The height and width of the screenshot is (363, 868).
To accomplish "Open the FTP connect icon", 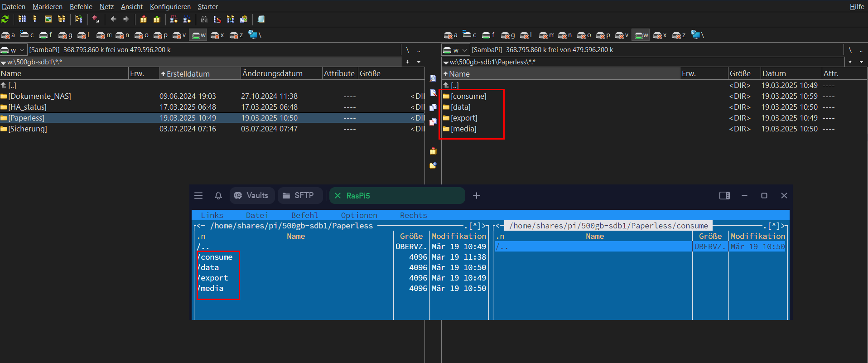I will (174, 19).
